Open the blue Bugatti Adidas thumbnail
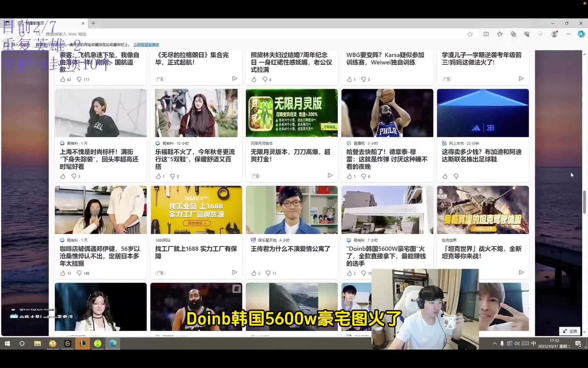This screenshot has height=368, width=588. tap(483, 113)
